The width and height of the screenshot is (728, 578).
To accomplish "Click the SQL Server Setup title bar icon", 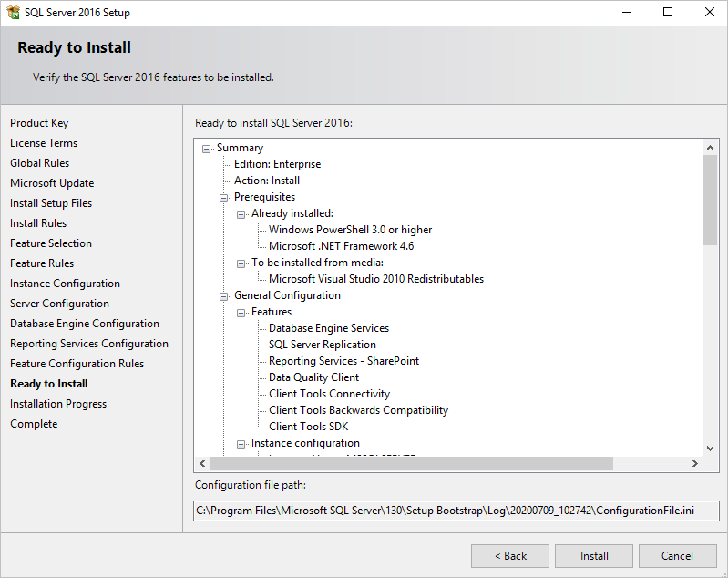I will tap(13, 12).
